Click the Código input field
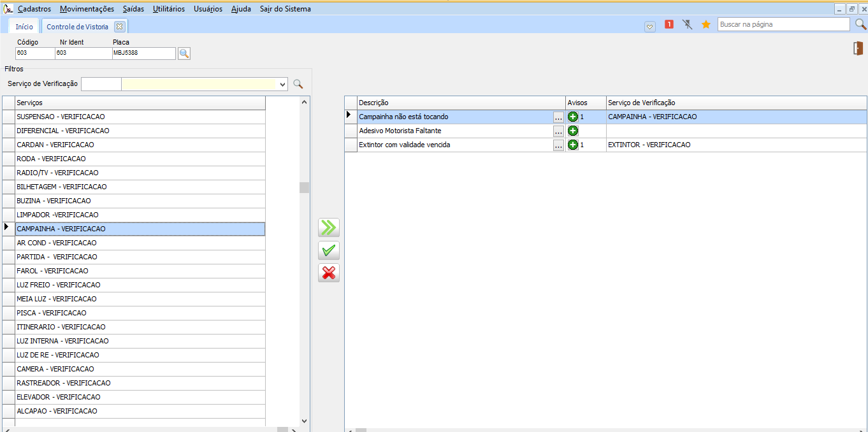 [x=35, y=53]
